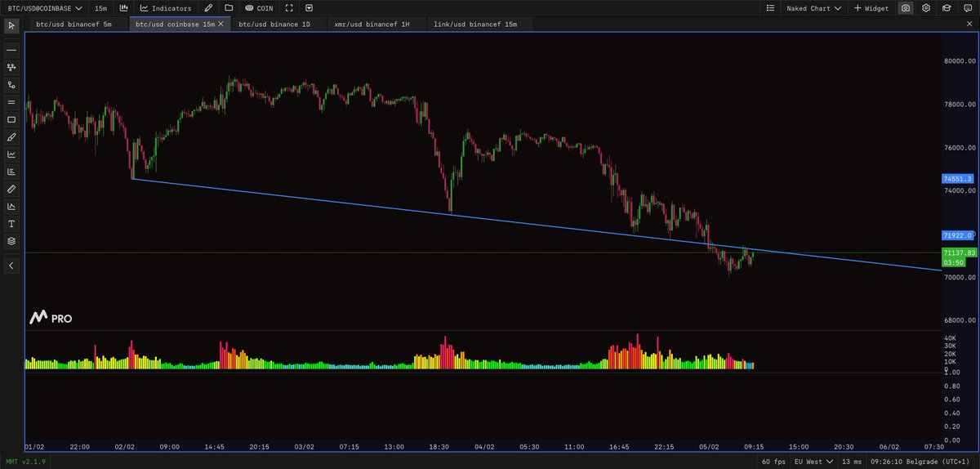Open the candlestick chart type selector
Screen dimensions: 980x469
[124, 8]
